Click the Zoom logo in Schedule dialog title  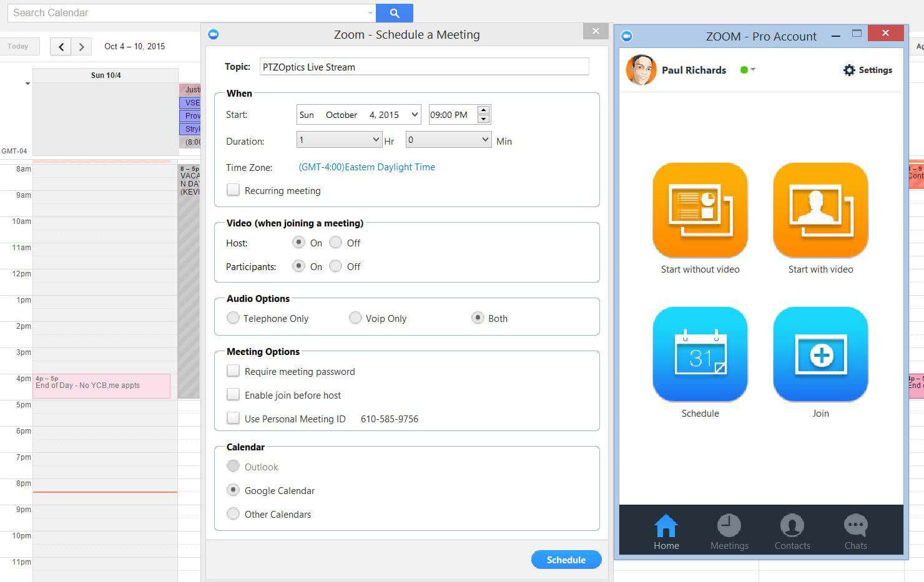coord(214,34)
